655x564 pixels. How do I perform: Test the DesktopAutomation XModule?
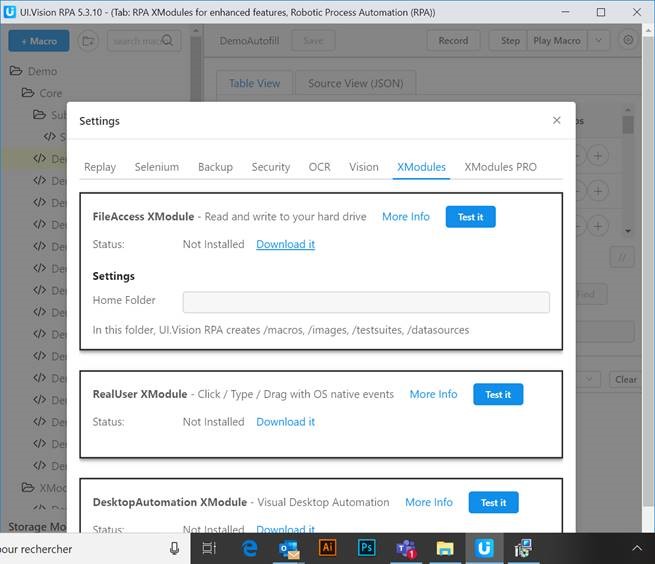click(x=493, y=502)
